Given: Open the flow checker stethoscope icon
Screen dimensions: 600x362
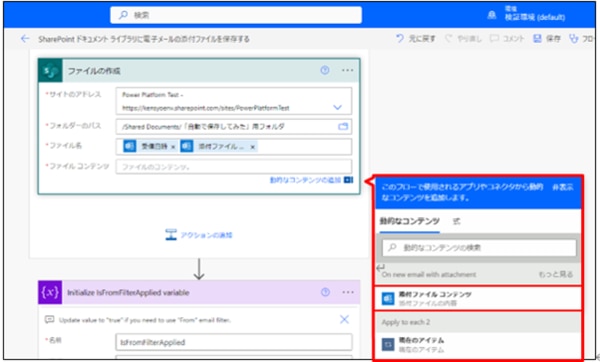Looking at the screenshot, I should [x=573, y=39].
